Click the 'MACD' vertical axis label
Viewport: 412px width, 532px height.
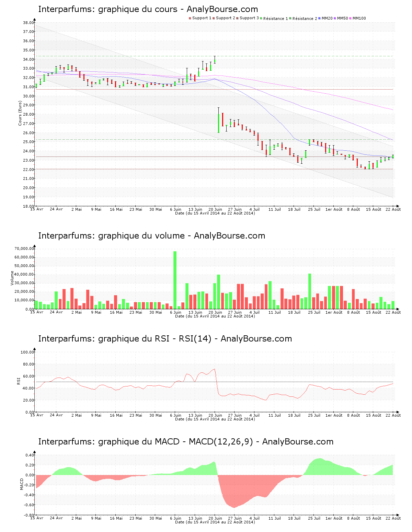(x=22, y=484)
